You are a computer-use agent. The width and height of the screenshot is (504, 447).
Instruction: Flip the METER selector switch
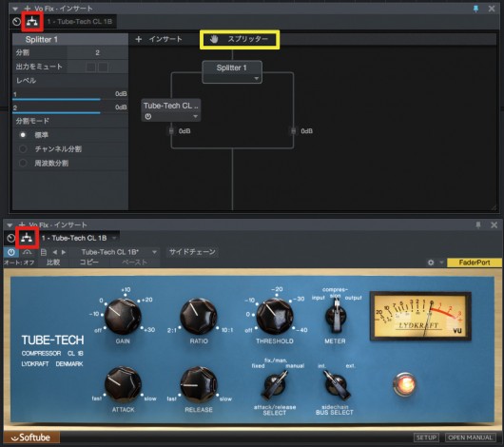point(336,316)
